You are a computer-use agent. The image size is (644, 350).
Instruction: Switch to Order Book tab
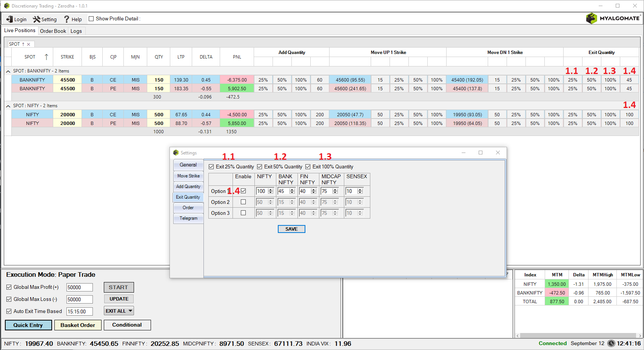tap(53, 31)
